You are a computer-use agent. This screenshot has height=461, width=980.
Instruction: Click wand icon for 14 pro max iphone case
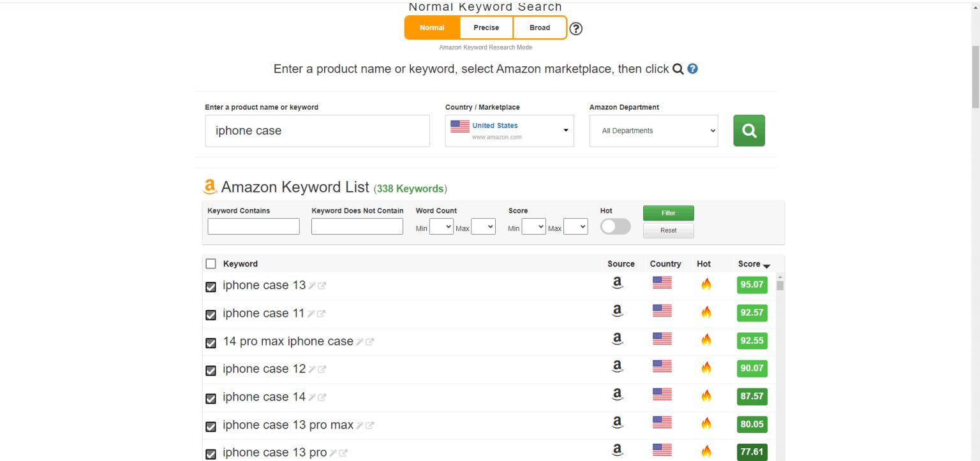[x=360, y=342]
